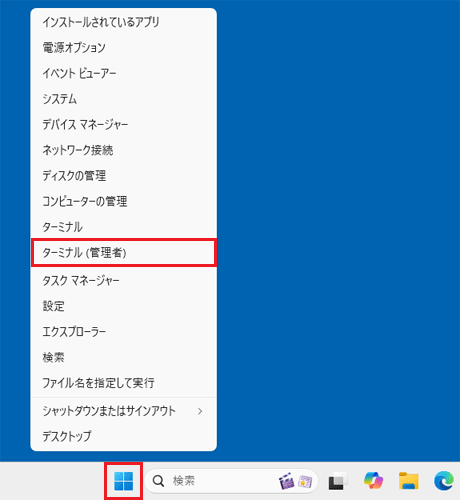Click the Windows Start button
The height and width of the screenshot is (500, 460).
[123, 481]
